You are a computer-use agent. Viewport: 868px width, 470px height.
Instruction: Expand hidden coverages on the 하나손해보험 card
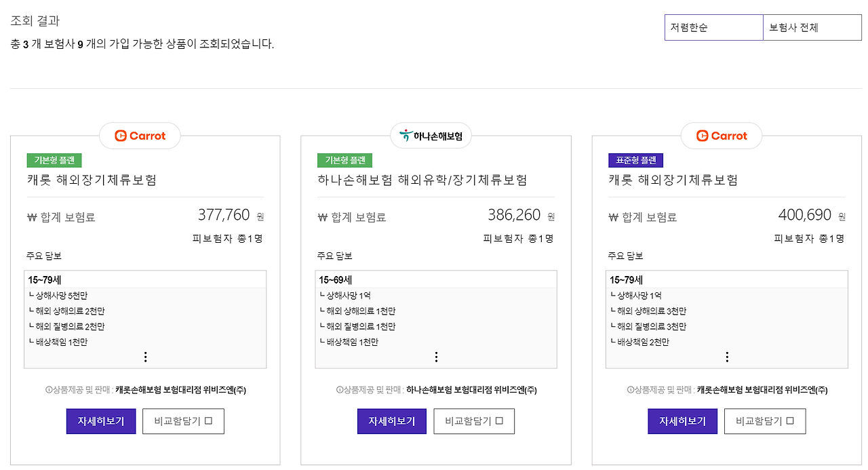pyautogui.click(x=436, y=355)
